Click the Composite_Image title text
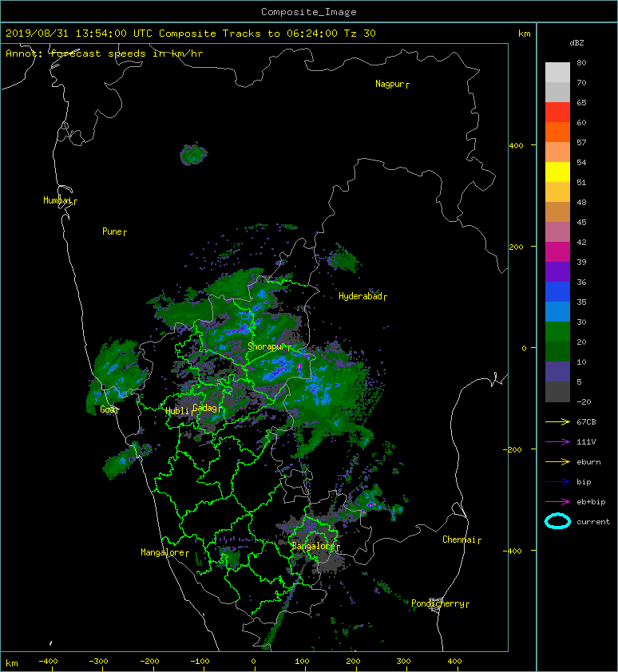 point(309,12)
